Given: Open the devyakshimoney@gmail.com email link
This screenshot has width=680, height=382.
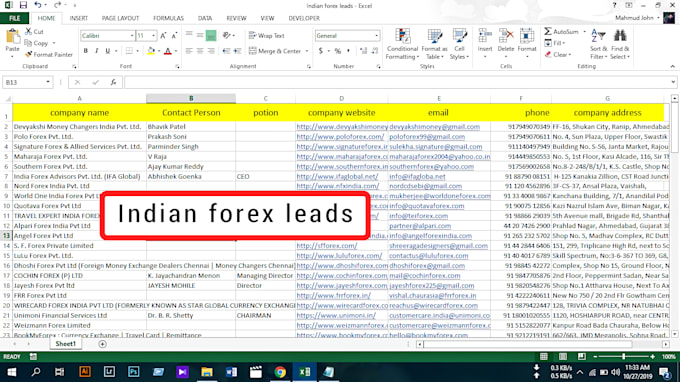Looking at the screenshot, I should pyautogui.click(x=434, y=127).
